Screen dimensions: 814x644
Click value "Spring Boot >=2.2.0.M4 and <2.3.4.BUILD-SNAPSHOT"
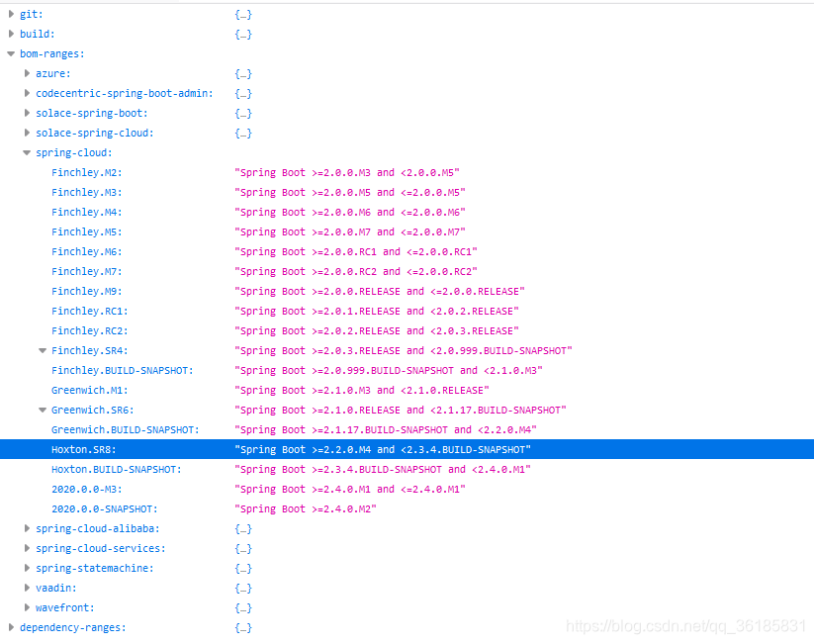383,449
